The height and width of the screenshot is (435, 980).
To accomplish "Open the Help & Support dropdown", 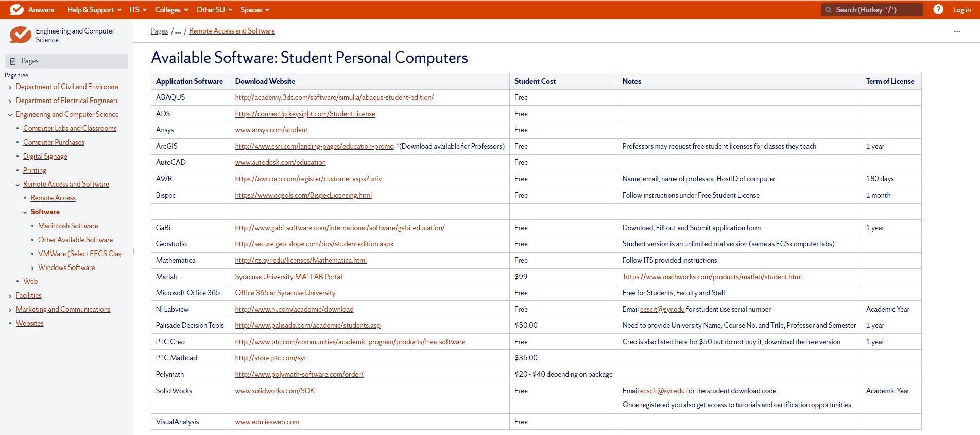I will click(94, 10).
